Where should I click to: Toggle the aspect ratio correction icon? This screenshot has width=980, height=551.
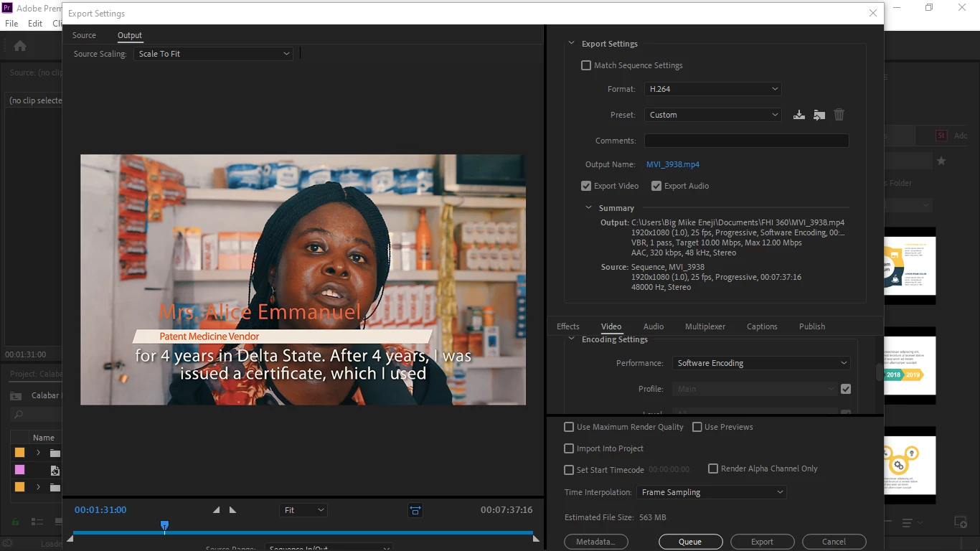click(x=415, y=510)
